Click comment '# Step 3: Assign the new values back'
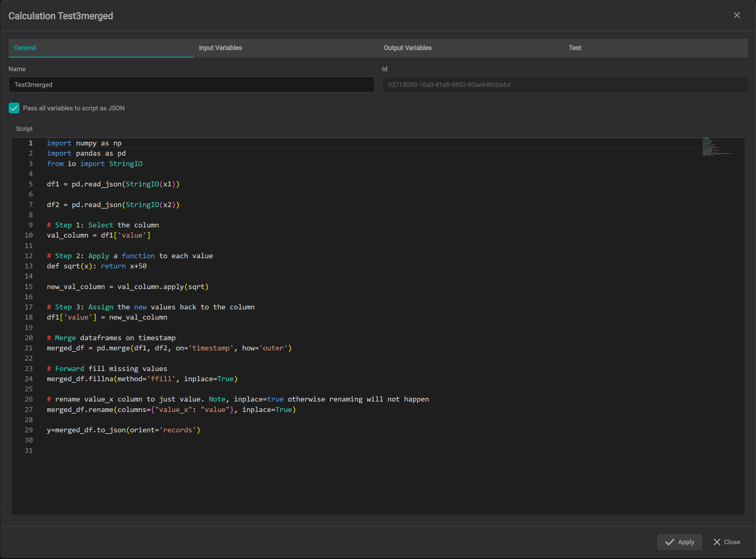This screenshot has height=559, width=756. [x=151, y=307]
